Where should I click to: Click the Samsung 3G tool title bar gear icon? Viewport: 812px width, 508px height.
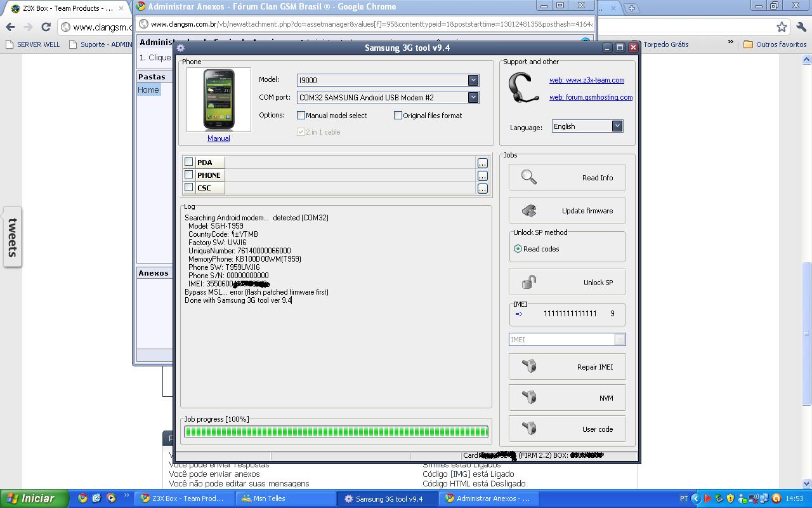(181, 48)
